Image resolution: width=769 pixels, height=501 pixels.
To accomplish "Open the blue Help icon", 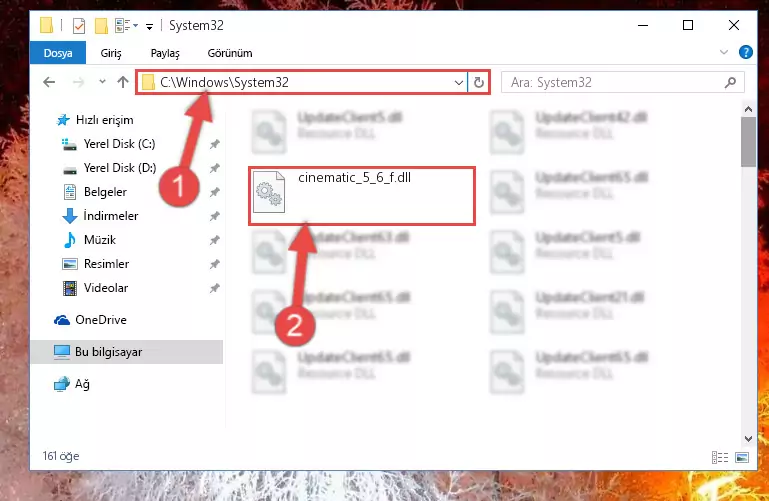I will click(x=745, y=52).
